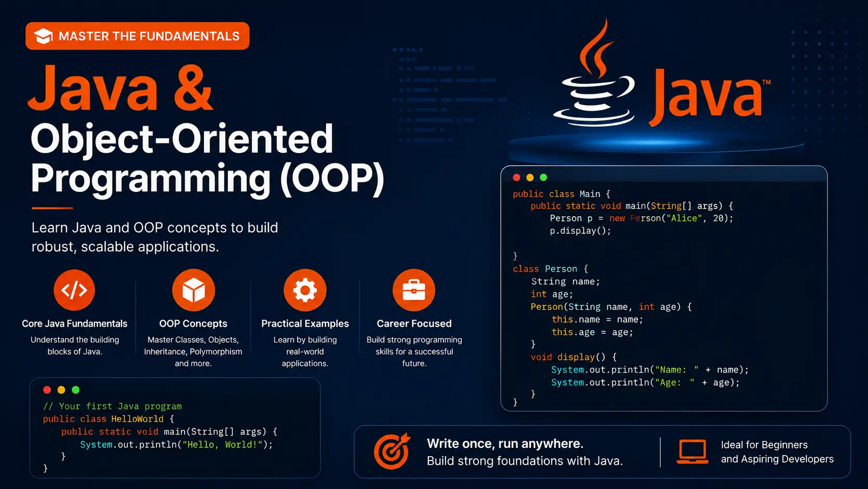Click the orange briefcase icon
Image resolution: width=868 pixels, height=489 pixels.
coord(414,290)
